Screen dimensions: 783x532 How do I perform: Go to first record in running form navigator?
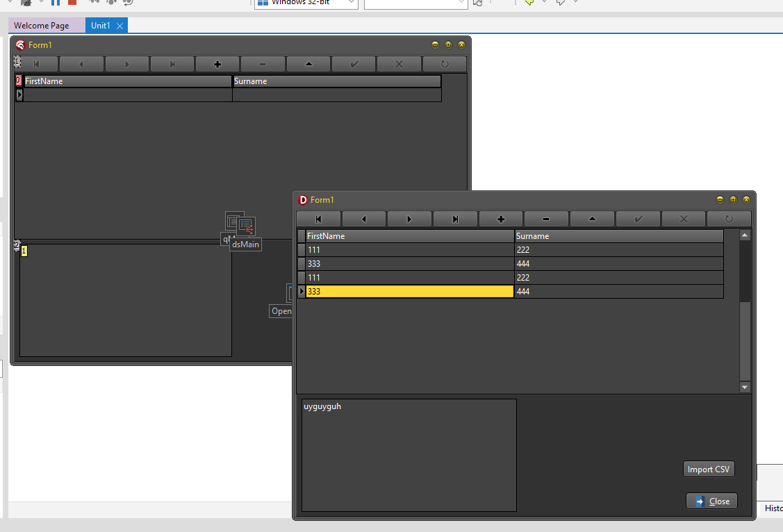tap(318, 219)
